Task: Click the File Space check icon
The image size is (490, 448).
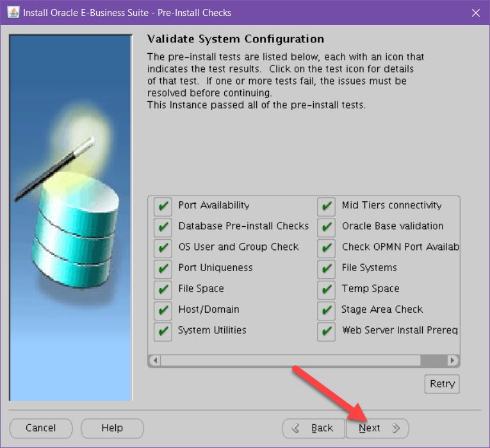Action: point(163,290)
